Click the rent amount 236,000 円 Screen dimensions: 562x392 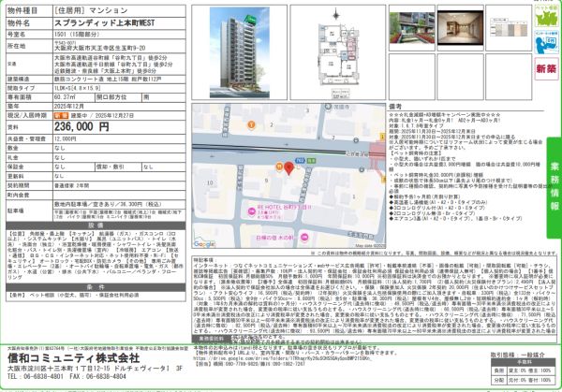[x=81, y=126]
